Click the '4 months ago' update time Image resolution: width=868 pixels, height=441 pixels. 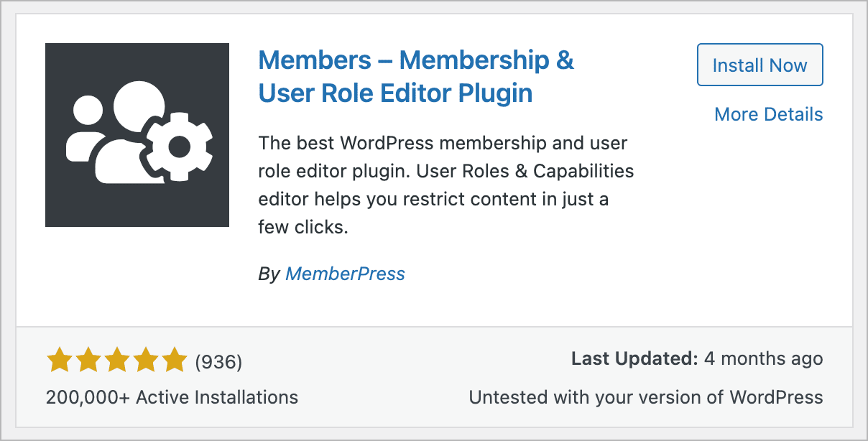[x=763, y=358]
